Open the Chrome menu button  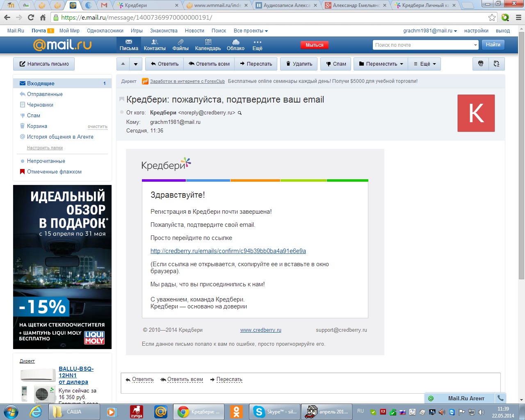click(518, 18)
